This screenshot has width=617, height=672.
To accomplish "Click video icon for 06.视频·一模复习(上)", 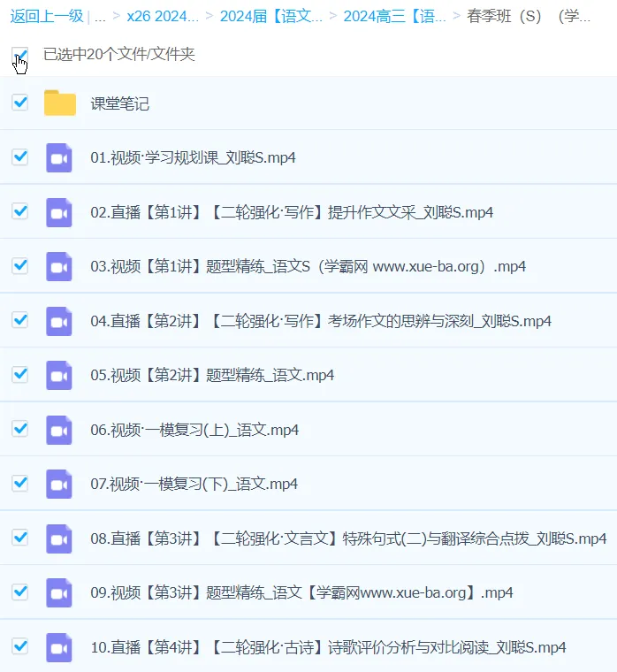I will 59,430.
